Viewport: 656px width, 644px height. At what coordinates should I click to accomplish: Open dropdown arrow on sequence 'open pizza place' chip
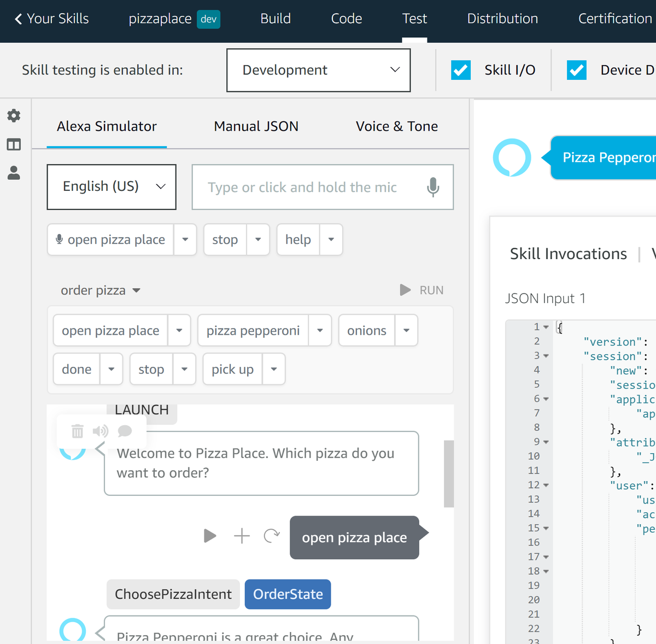[x=179, y=330]
